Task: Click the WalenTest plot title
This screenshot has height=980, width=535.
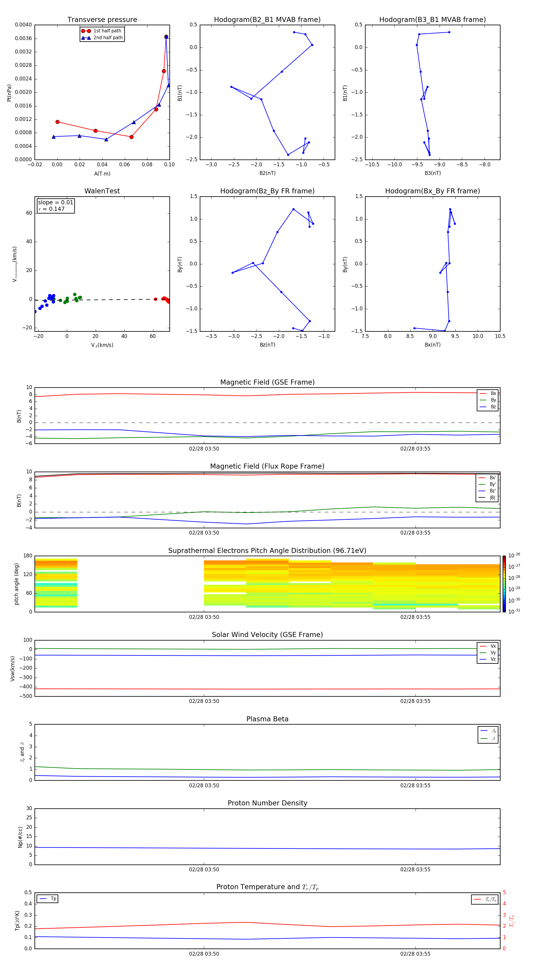Action: coord(102,191)
